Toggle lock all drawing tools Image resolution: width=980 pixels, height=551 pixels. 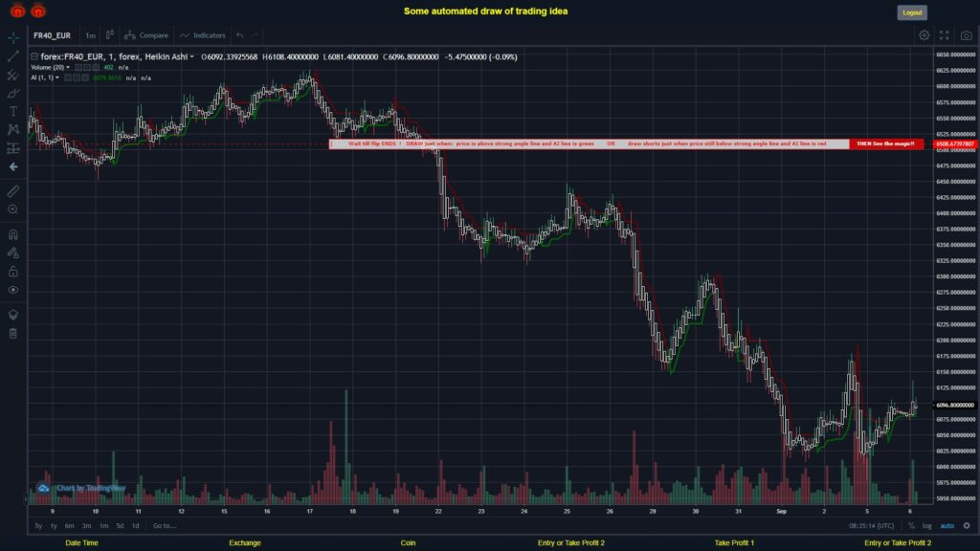(13, 271)
